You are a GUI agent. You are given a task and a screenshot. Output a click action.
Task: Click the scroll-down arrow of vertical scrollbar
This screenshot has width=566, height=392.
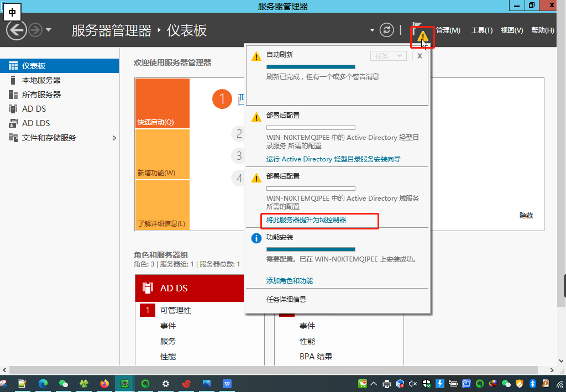point(562,360)
